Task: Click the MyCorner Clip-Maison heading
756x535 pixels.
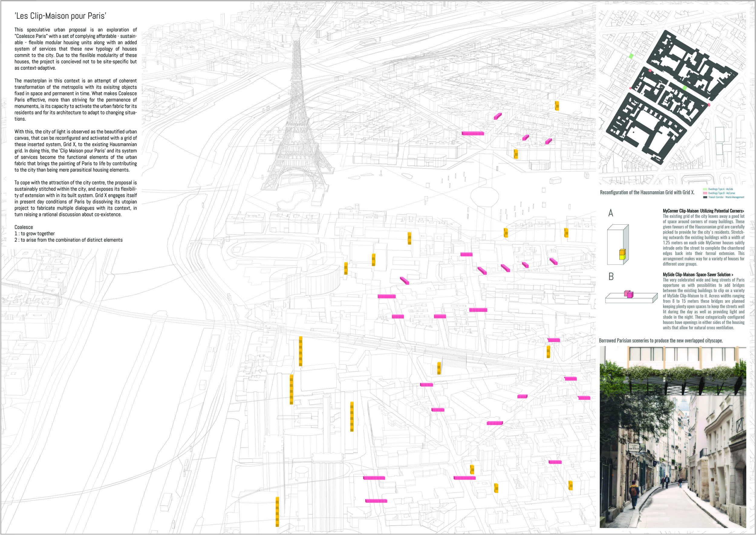Action: pos(703,211)
